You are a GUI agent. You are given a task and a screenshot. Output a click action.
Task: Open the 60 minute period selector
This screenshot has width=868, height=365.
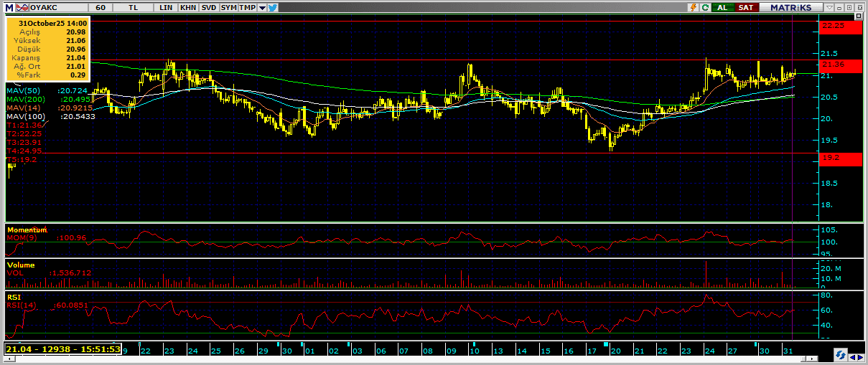[x=101, y=7]
